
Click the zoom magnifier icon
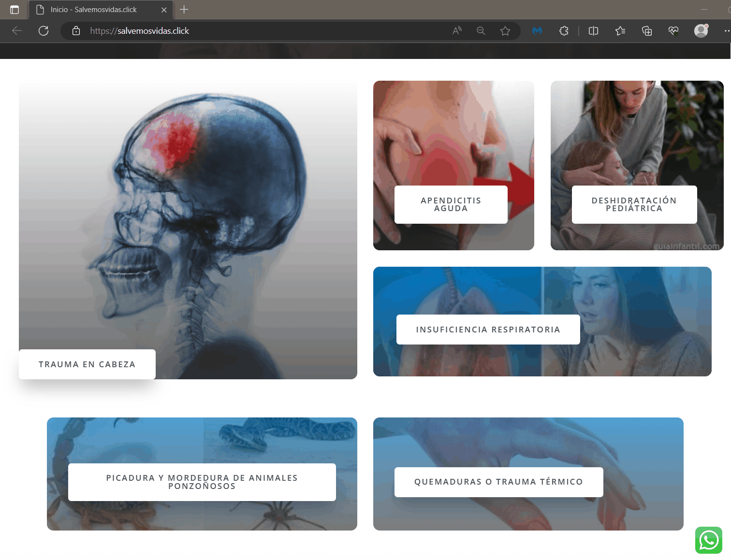coord(481,31)
